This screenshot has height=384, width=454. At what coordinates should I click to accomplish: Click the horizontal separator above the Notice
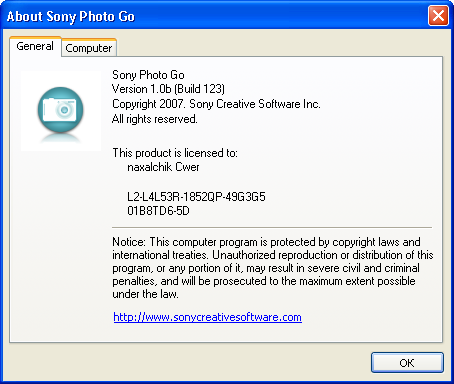coord(272,228)
